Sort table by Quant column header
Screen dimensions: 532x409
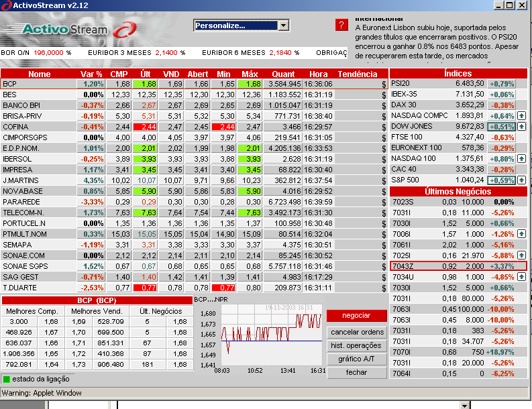(x=283, y=74)
